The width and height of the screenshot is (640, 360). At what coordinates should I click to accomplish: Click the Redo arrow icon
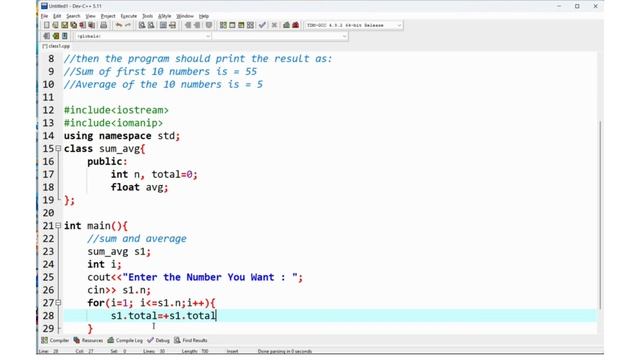click(128, 25)
